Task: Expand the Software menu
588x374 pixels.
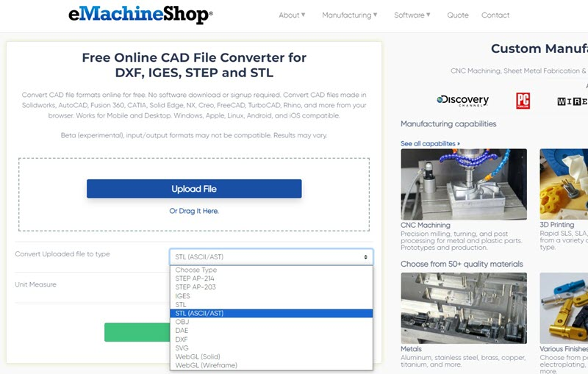Action: 412,15
